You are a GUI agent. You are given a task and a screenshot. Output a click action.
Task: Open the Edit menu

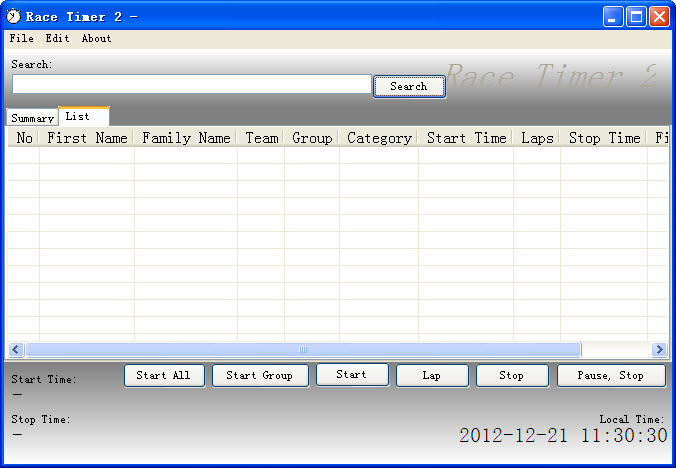tap(57, 38)
